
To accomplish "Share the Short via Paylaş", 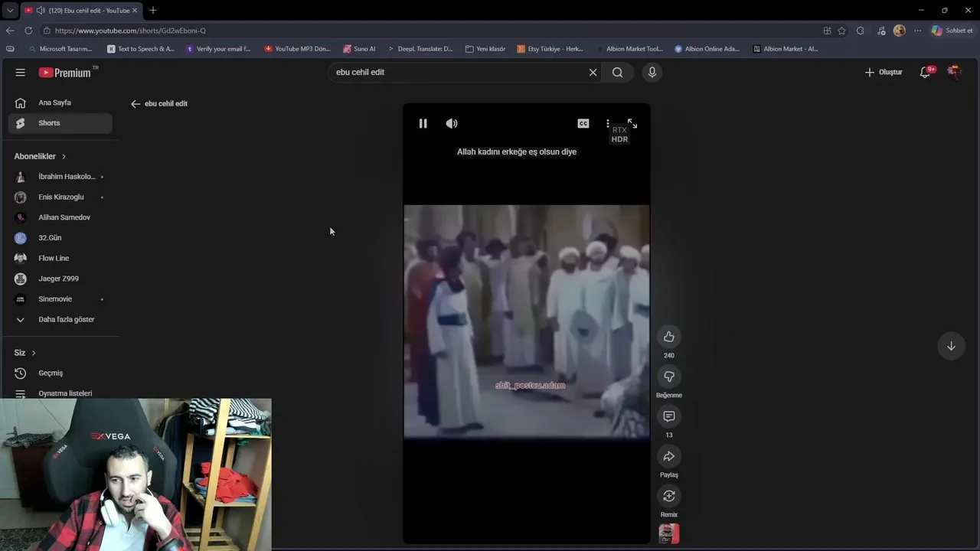I will pos(669,456).
